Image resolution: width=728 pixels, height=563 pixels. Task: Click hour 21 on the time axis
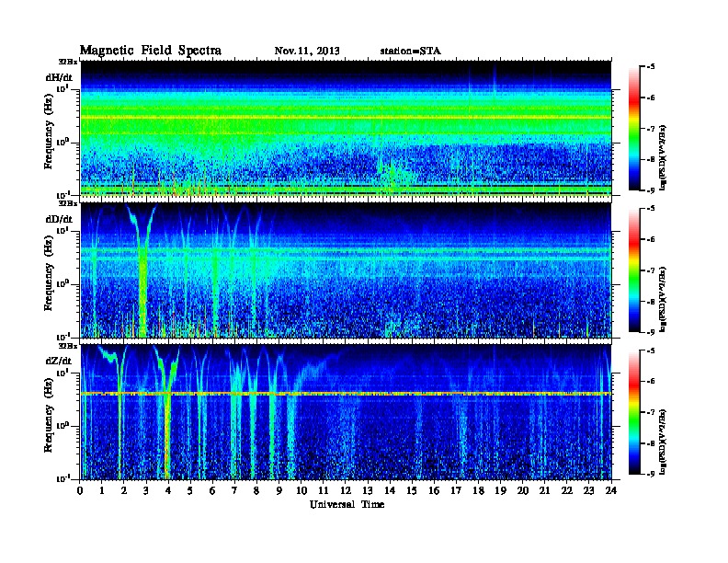(x=544, y=490)
